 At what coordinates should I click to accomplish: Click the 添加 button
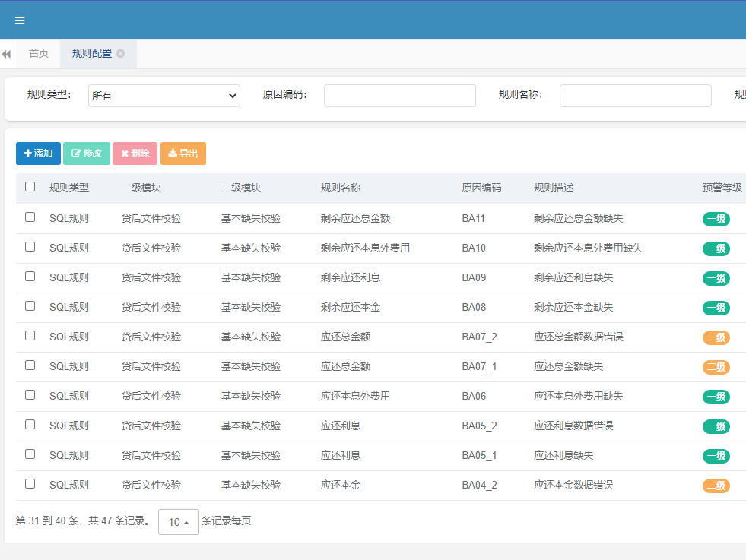39,153
